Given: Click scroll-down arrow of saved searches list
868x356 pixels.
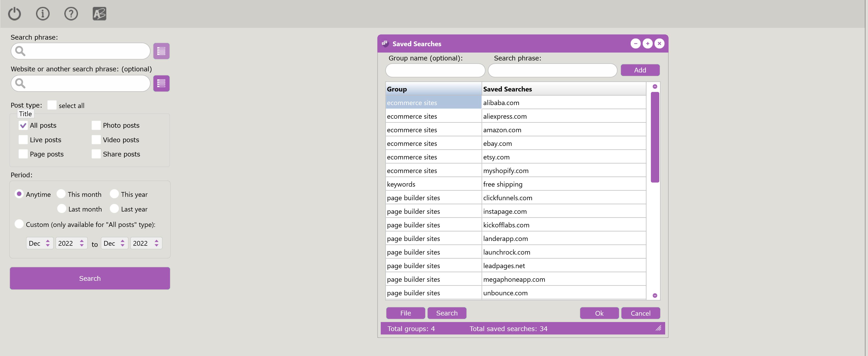Looking at the screenshot, I should coord(655,295).
